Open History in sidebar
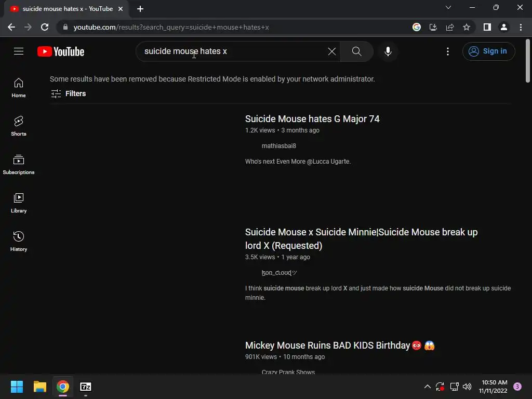Screen dimensions: 532x399 tap(19, 241)
